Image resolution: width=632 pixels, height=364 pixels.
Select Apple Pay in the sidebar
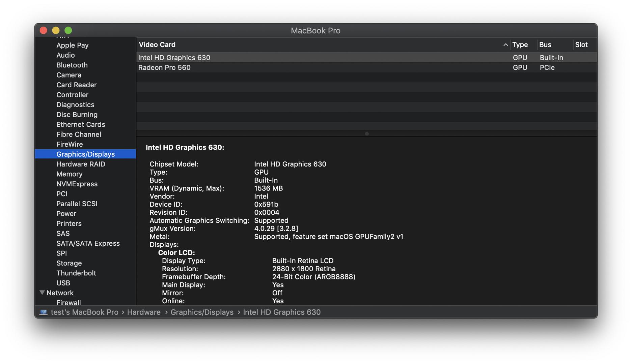72,45
